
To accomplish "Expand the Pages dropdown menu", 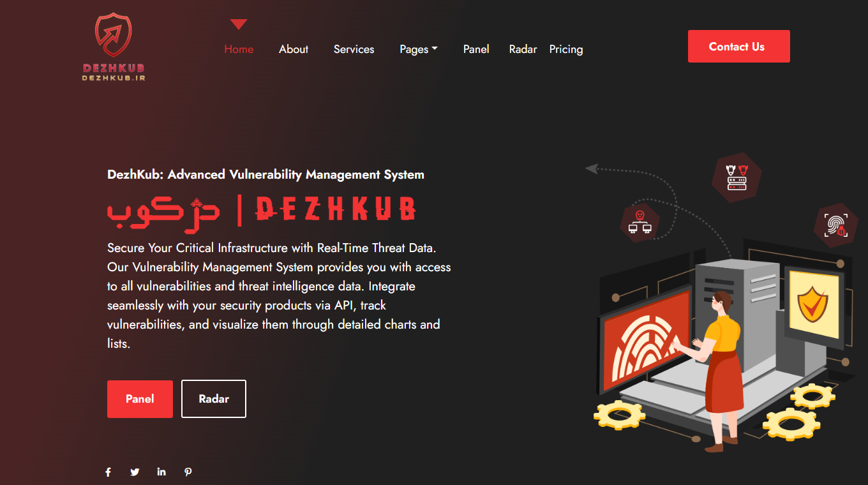I will (419, 49).
